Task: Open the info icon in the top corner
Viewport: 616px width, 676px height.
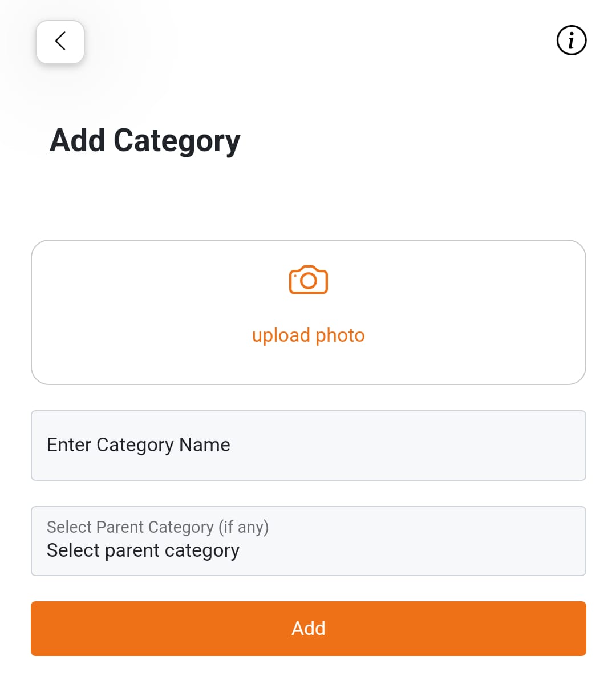Action: [x=571, y=41]
